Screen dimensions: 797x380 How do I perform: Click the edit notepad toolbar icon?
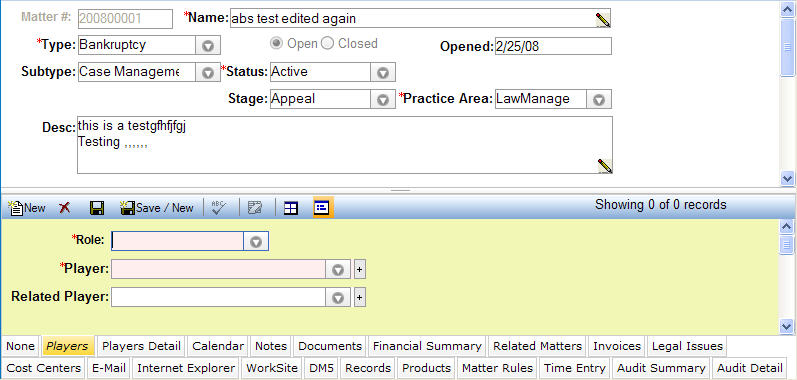pos(255,208)
